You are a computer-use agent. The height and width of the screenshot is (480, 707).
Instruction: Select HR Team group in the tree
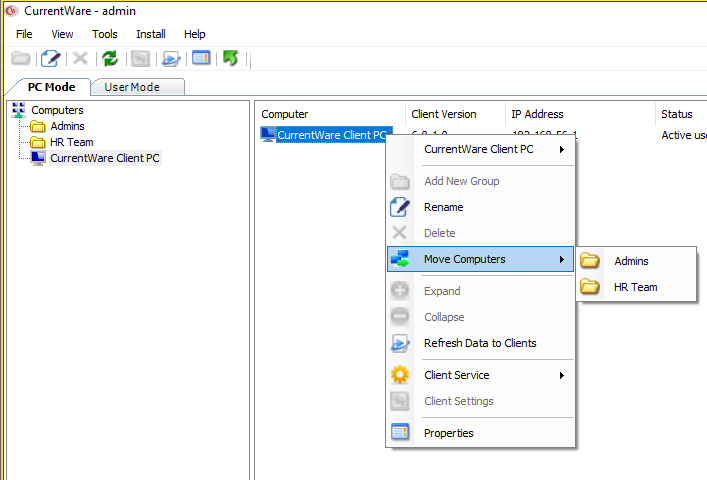tap(72, 142)
